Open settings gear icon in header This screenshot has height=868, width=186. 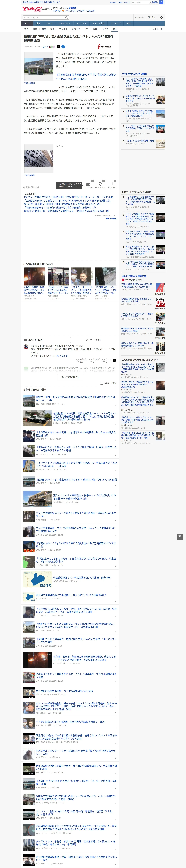161,18
